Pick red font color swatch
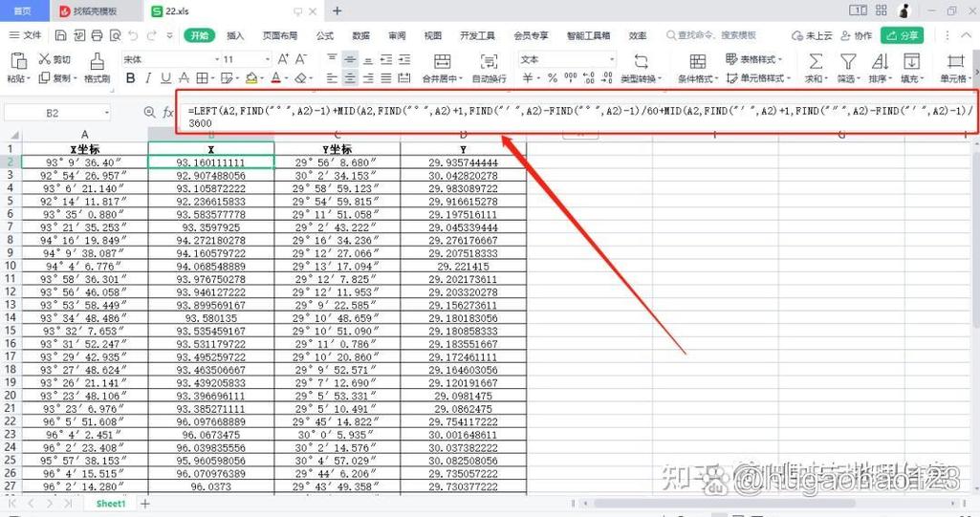 click(x=275, y=78)
